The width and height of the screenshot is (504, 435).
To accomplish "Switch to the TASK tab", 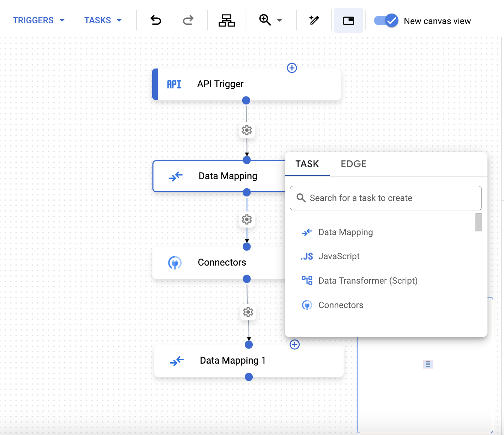I will [307, 164].
